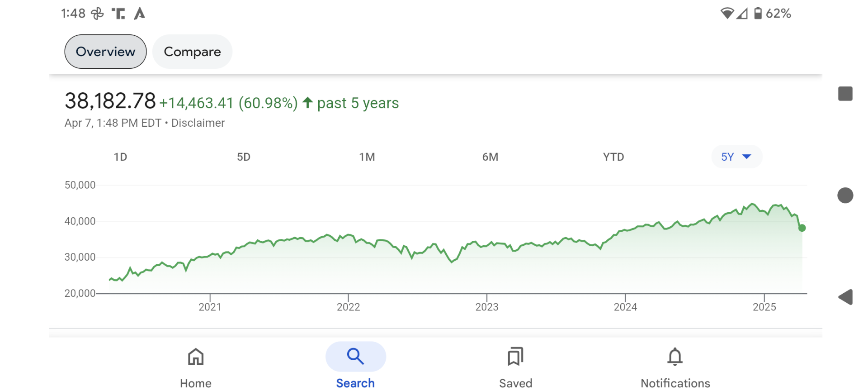
Task: Tap the green endpoint dot on chart
Action: pyautogui.click(x=802, y=228)
